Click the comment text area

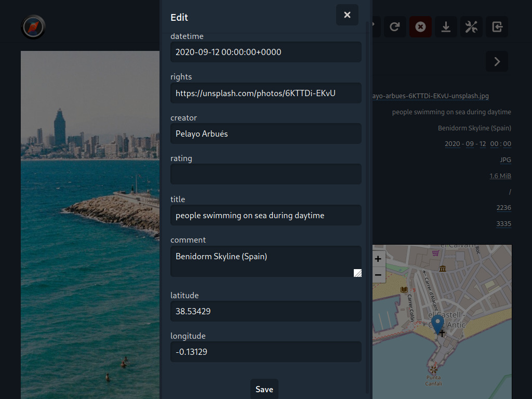266,261
